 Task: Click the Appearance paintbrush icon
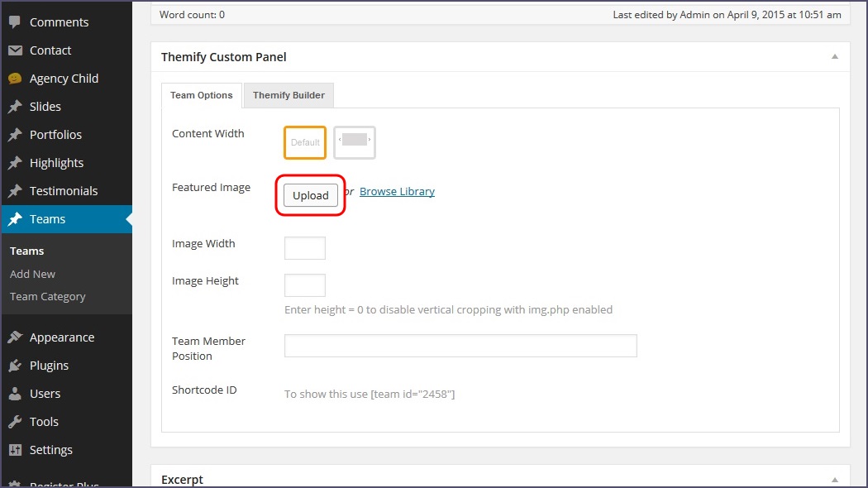point(15,337)
